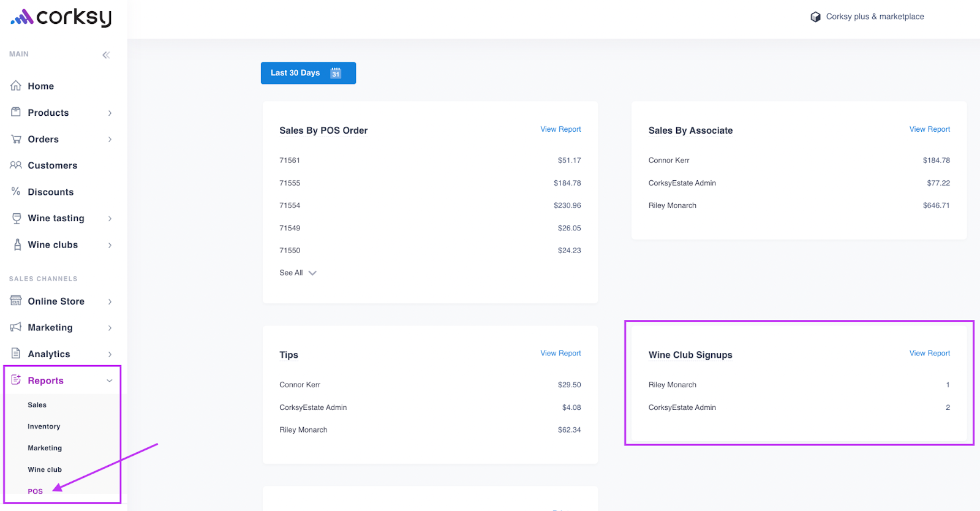Viewport: 980px width, 511px height.
Task: Collapse the sidebar with double-chevron icon
Action: click(x=106, y=55)
